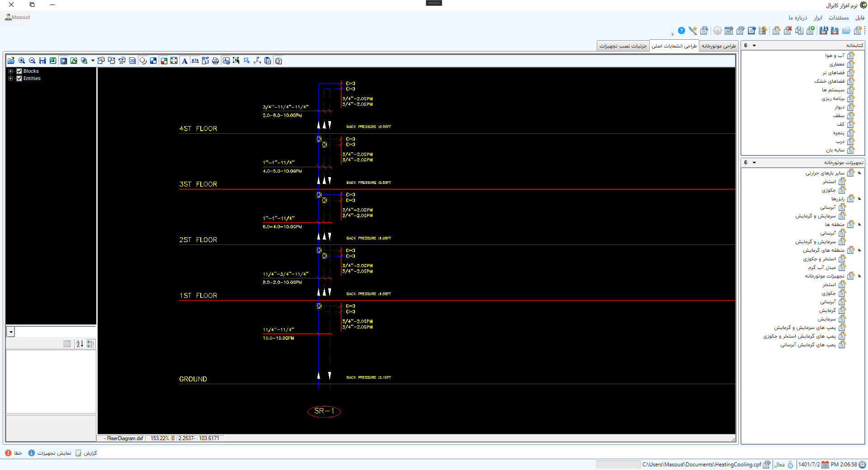Click the XYZ axes icon

pyautogui.click(x=257, y=61)
